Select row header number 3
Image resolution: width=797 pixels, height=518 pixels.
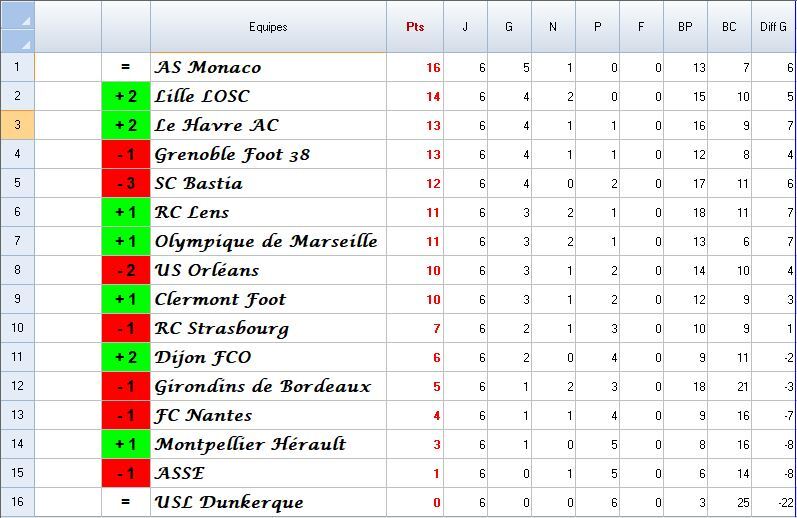pos(17,125)
